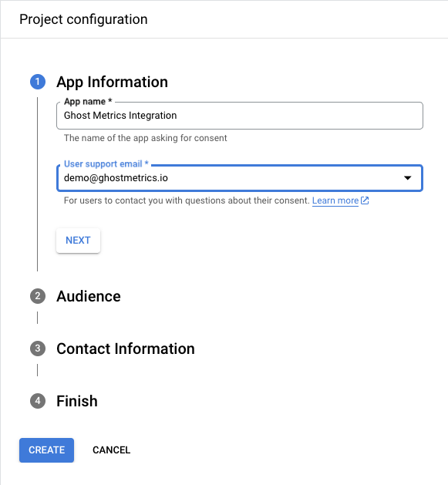Select step 3 Contact Information number icon
Image resolution: width=448 pixels, height=485 pixels.
(38, 349)
